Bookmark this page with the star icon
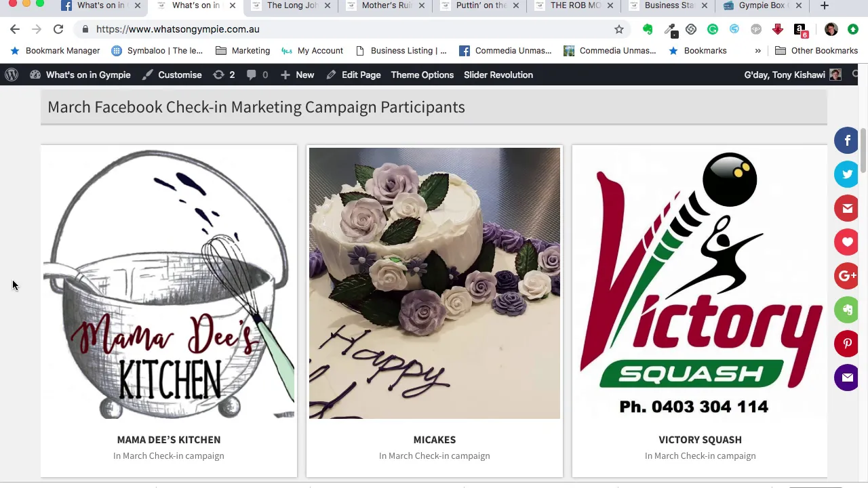Image resolution: width=868 pixels, height=488 pixels. pos(619,29)
